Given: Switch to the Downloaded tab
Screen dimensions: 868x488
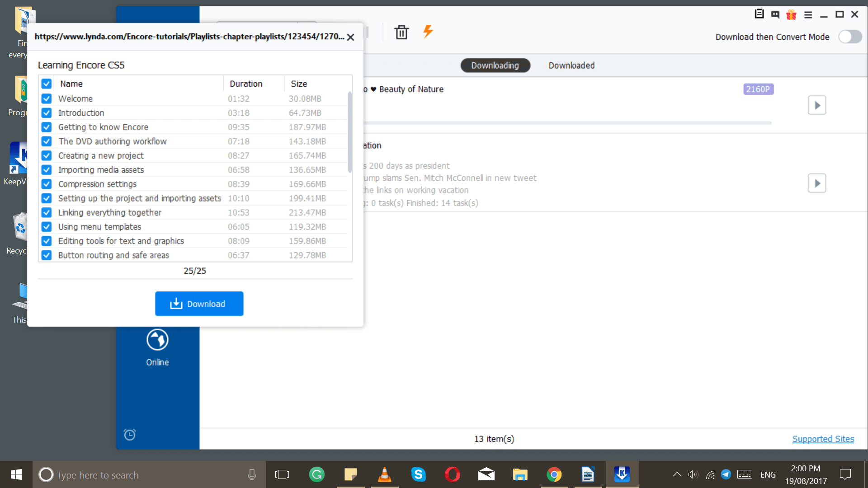Looking at the screenshot, I should tap(571, 66).
